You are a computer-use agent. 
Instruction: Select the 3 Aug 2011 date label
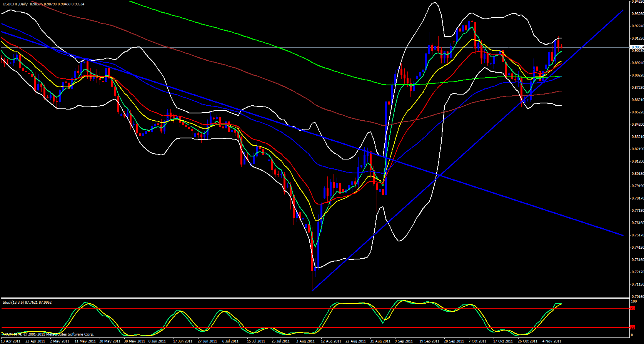pyautogui.click(x=305, y=341)
